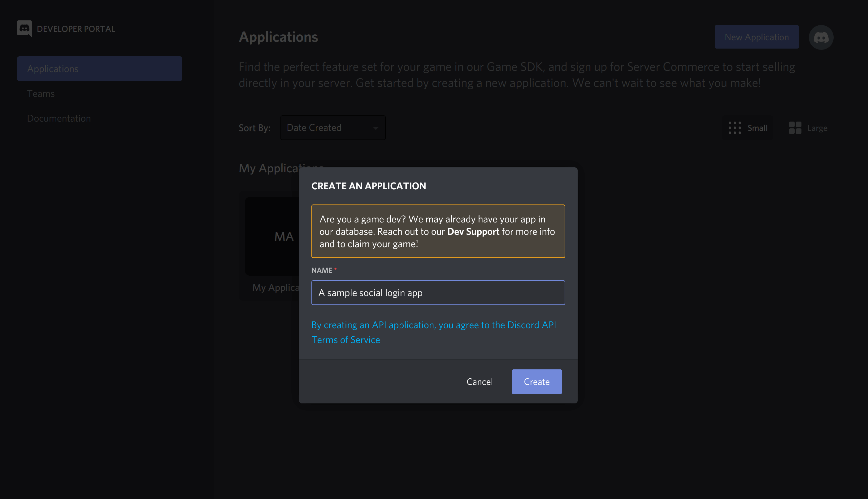Open the Documentation navigation item

tap(59, 117)
